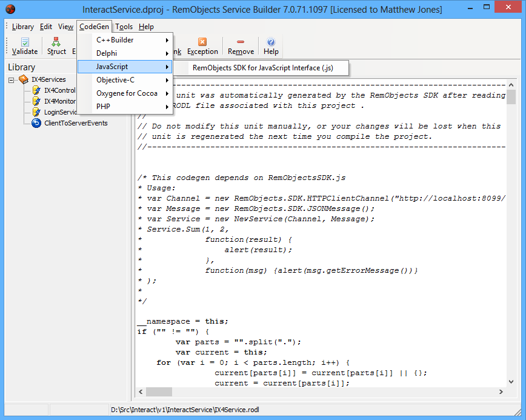Select the highlighted JavaScript menu entry
This screenshot has height=420, width=526.
[x=125, y=67]
